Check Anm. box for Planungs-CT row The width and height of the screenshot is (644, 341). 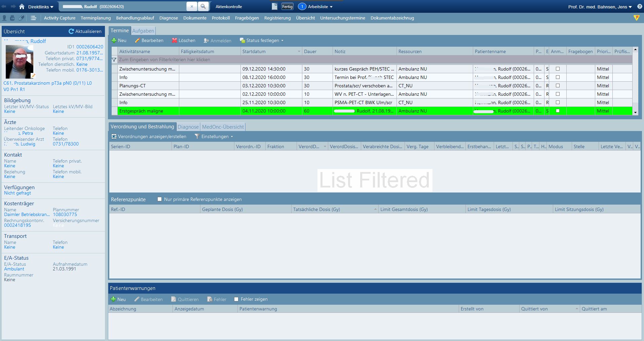tap(558, 86)
